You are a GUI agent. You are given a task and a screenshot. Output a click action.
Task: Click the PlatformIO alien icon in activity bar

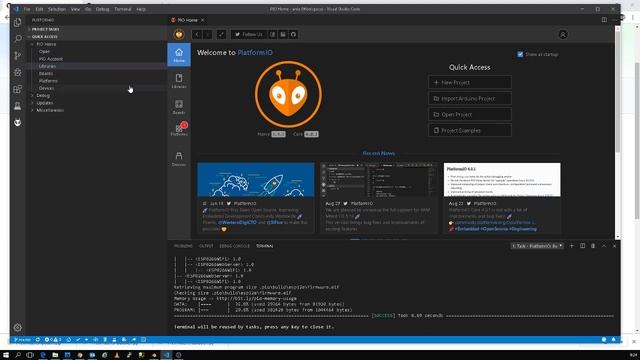pos(18,122)
